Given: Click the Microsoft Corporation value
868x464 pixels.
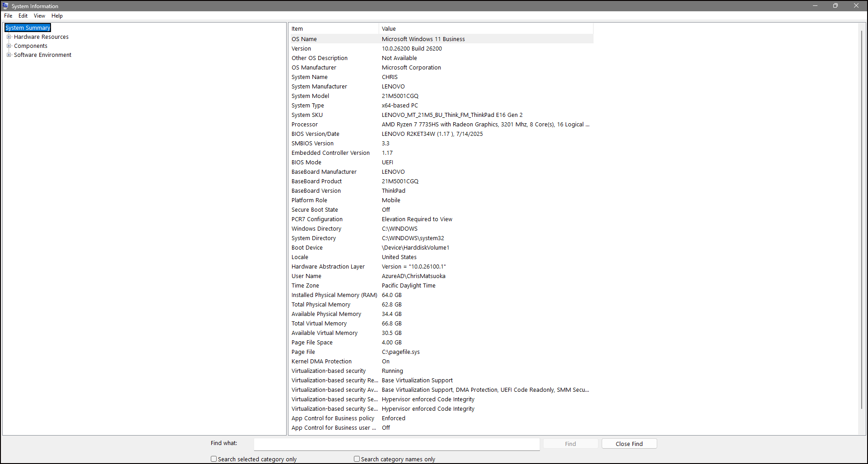Looking at the screenshot, I should (x=411, y=68).
